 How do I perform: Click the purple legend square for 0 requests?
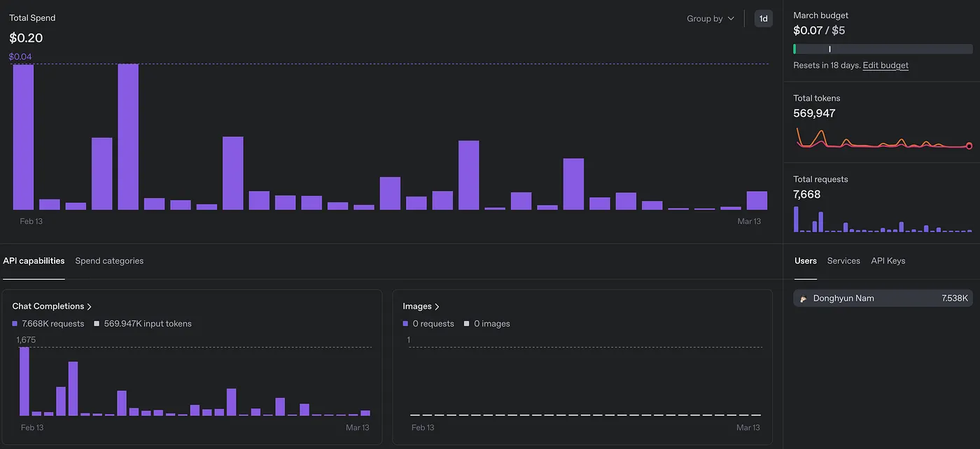[x=405, y=324]
